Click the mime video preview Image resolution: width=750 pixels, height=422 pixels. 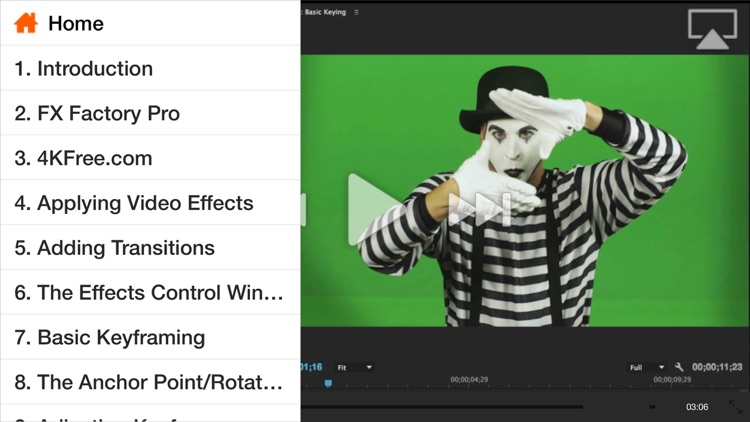pos(525,190)
